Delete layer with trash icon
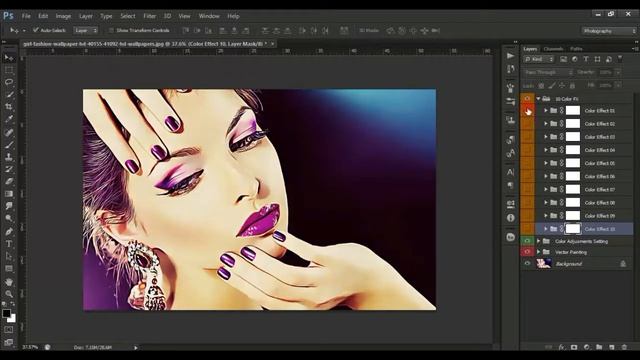 tap(624, 347)
